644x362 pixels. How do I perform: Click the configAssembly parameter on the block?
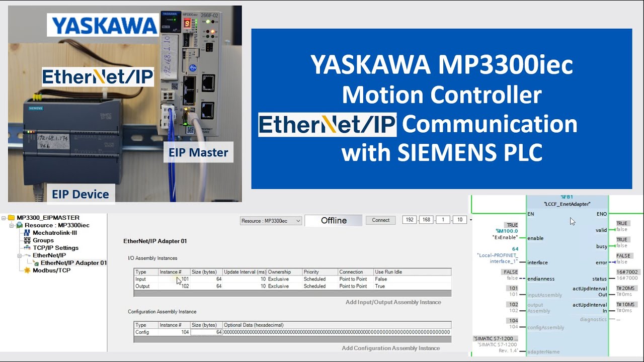pyautogui.click(x=545, y=327)
